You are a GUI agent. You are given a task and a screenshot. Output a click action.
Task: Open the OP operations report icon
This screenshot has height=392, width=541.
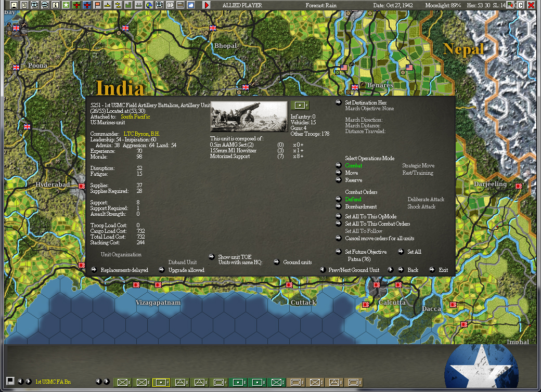point(170,5)
